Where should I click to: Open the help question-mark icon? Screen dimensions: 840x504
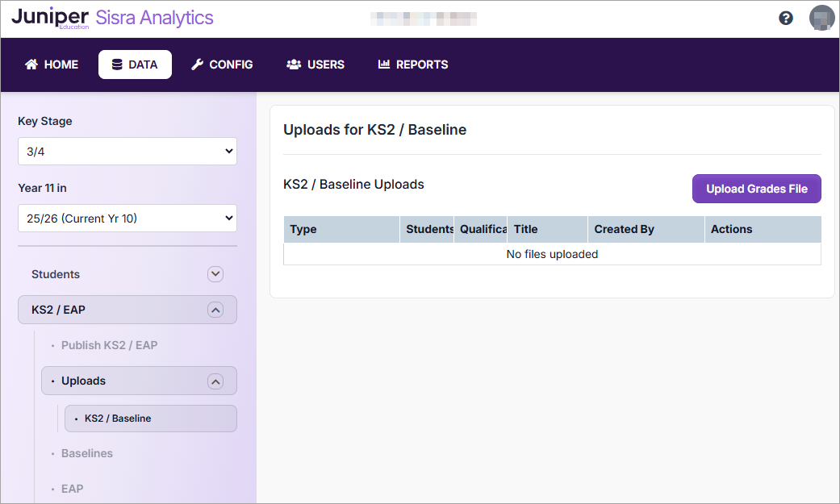(785, 17)
